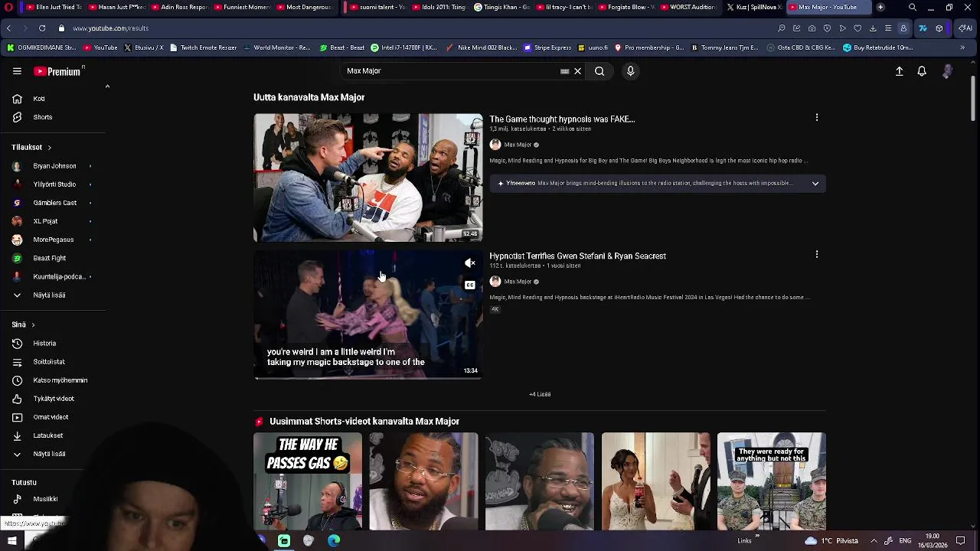Open MorePegasus subscription channel
Screen dimensions: 980x551
pos(52,240)
